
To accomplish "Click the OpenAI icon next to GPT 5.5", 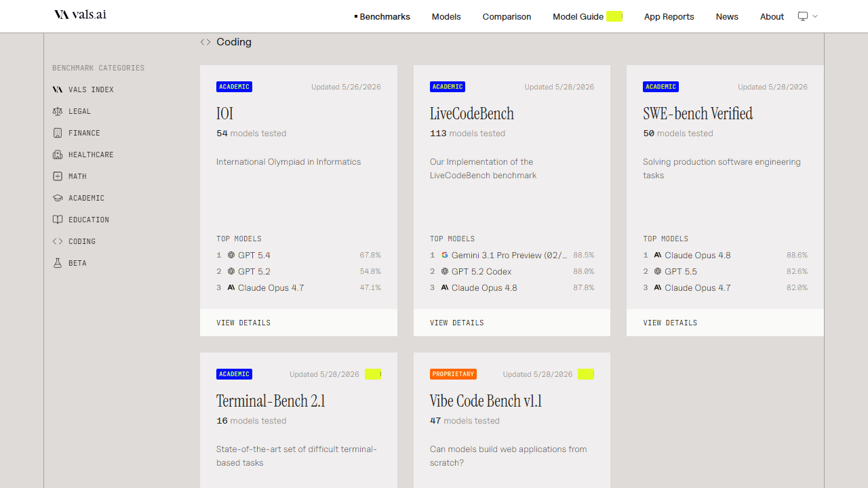I will (658, 272).
